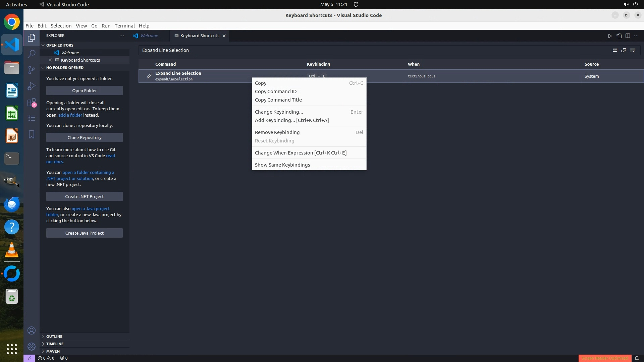Select Remove Keybinding from context menu

[277, 132]
